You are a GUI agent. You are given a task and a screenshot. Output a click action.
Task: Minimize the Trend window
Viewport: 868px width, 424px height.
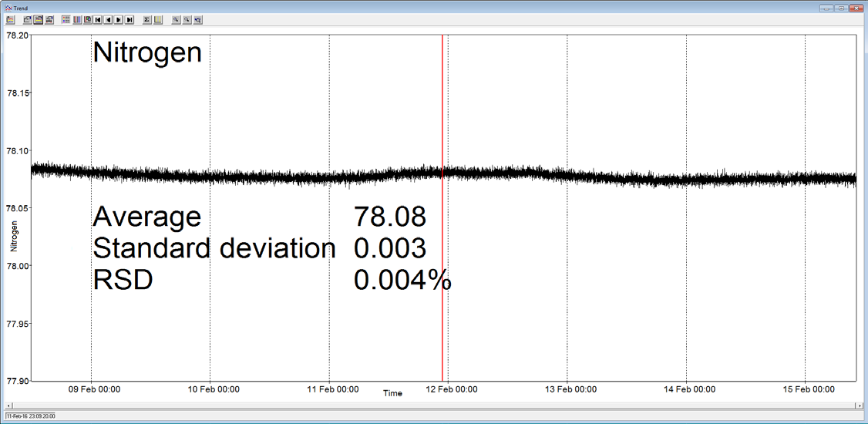pyautogui.click(x=828, y=8)
